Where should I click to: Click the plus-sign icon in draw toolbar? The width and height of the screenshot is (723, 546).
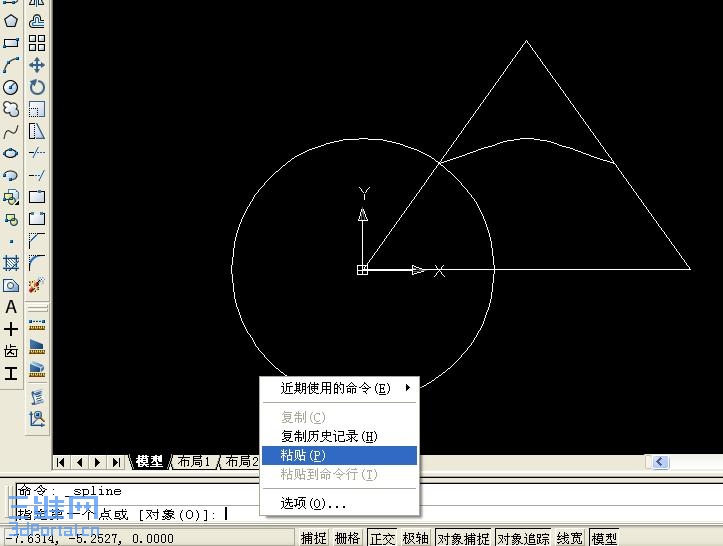(11, 329)
